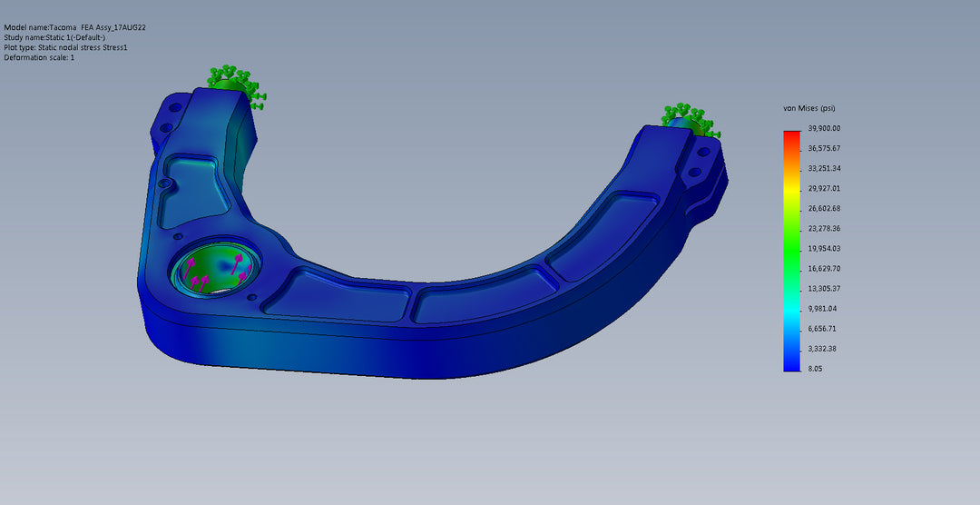Select the 'von Mises (psi)' legend title
The width and height of the screenshot is (980, 505).
pyautogui.click(x=808, y=108)
